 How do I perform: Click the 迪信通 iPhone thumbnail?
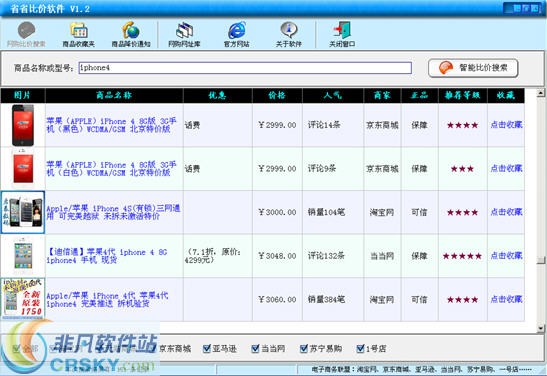[x=23, y=256]
